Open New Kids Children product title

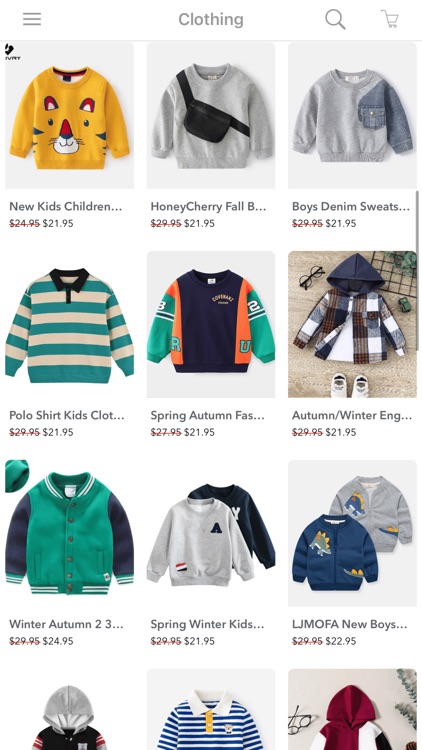[66, 207]
